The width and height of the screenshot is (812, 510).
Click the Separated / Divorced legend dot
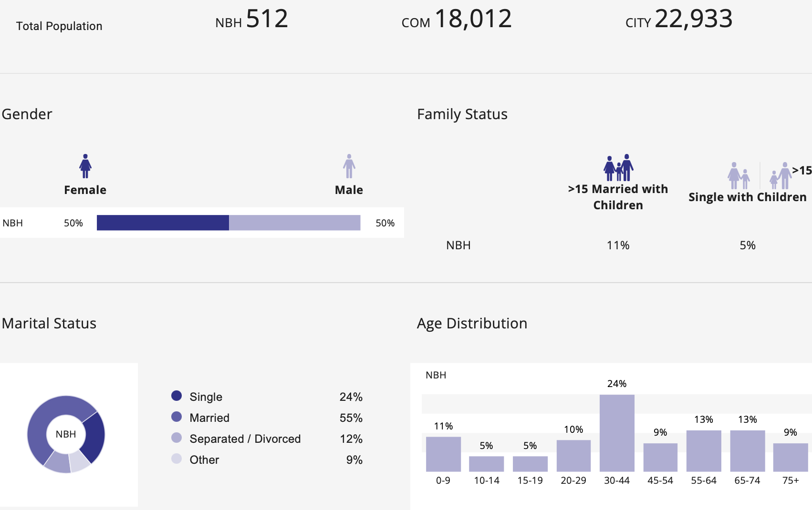click(x=177, y=438)
